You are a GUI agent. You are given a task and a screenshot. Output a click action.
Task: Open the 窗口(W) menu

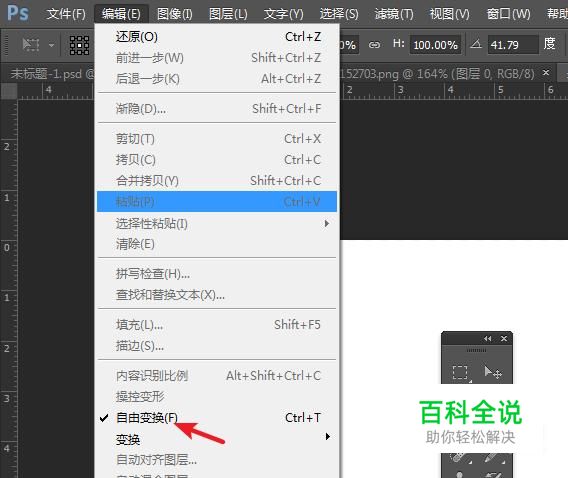(x=509, y=14)
